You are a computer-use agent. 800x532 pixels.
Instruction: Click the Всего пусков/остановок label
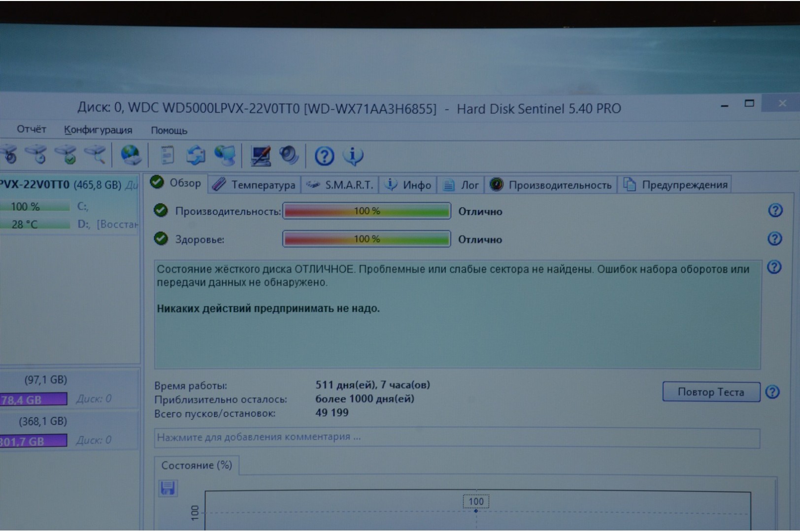[215, 413]
